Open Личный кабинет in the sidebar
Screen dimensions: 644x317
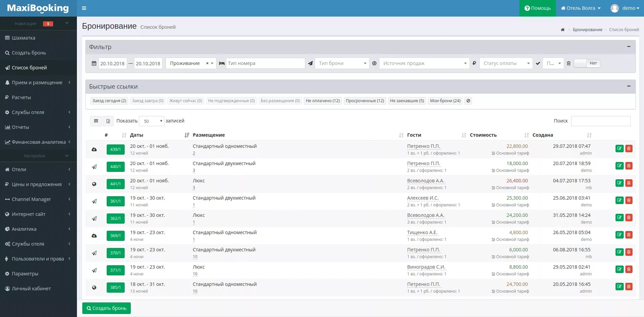(38, 289)
